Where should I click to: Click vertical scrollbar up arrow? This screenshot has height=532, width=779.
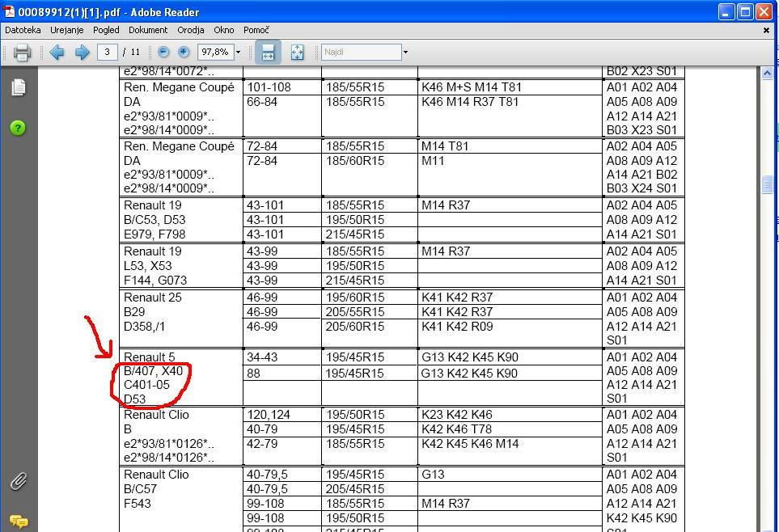coord(767,74)
